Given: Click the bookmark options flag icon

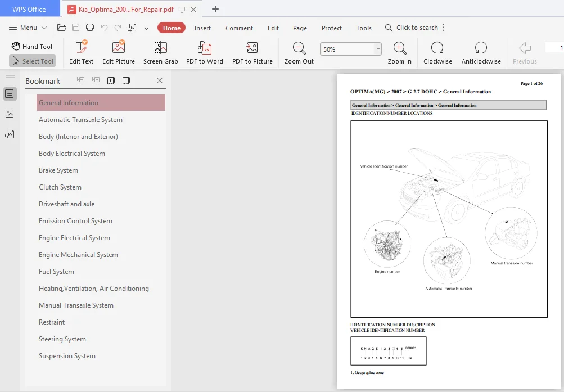Looking at the screenshot, I should 127,80.
